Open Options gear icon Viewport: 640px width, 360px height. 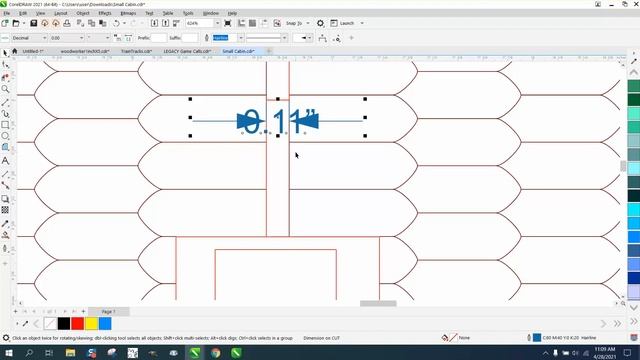320,23
